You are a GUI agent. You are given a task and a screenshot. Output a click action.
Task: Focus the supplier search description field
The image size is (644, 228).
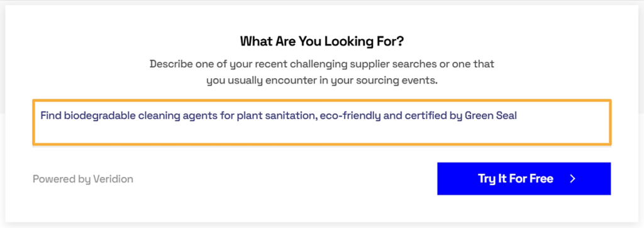click(322, 122)
